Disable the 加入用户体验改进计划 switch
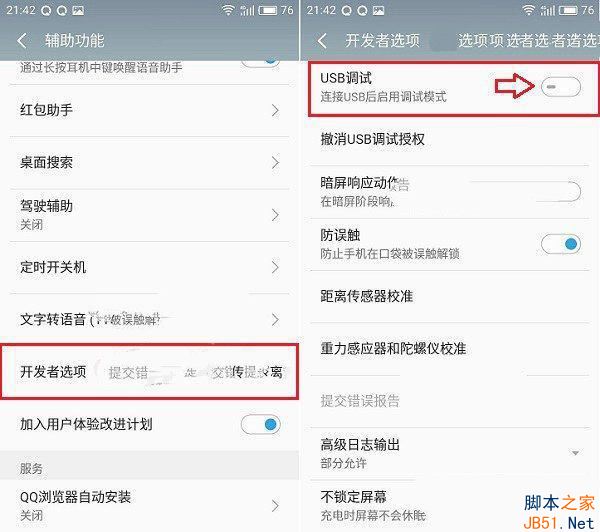The width and height of the screenshot is (600, 532). click(x=261, y=424)
